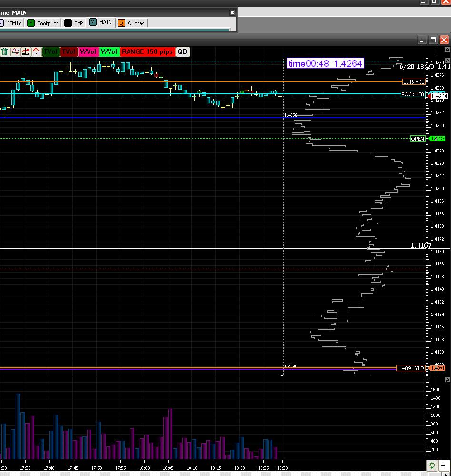Click the XYZ indicator icon
This screenshot has height=476, width=451.
pos(36,51)
